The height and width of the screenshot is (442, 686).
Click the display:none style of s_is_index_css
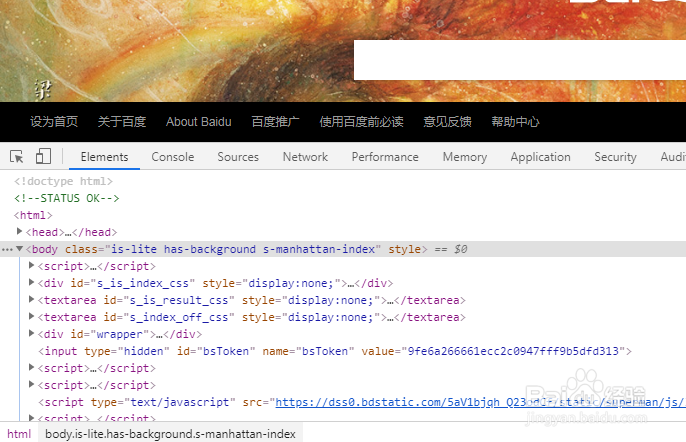[290, 284]
